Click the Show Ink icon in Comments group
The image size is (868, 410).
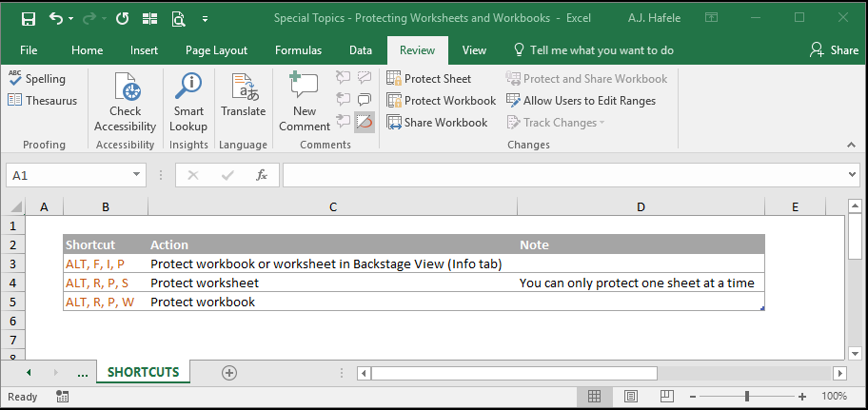coord(365,122)
